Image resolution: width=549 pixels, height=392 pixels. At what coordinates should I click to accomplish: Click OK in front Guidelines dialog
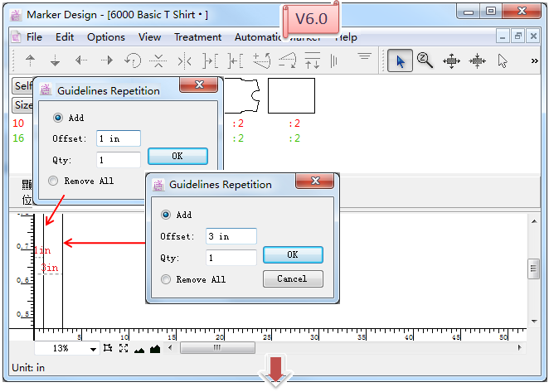coord(292,255)
